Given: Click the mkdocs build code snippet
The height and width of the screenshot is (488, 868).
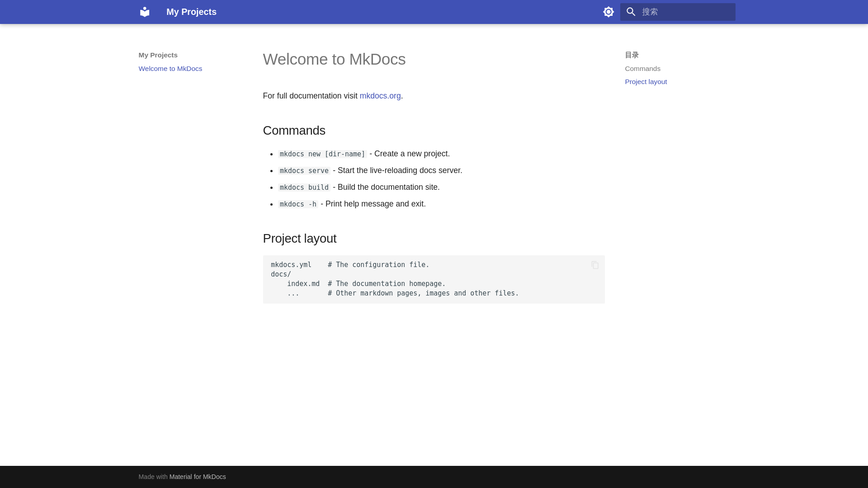Looking at the screenshot, I should (x=304, y=188).
